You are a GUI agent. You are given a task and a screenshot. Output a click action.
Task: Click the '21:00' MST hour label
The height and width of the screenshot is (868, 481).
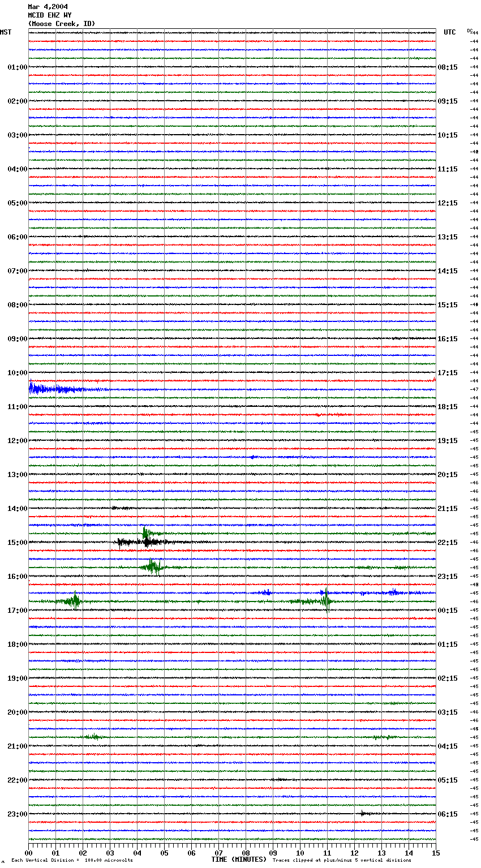(x=18, y=746)
